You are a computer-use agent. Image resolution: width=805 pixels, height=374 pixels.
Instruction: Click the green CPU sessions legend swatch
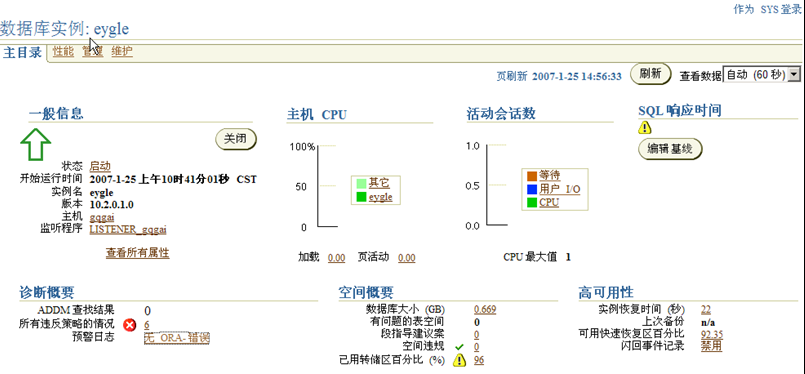coord(532,202)
